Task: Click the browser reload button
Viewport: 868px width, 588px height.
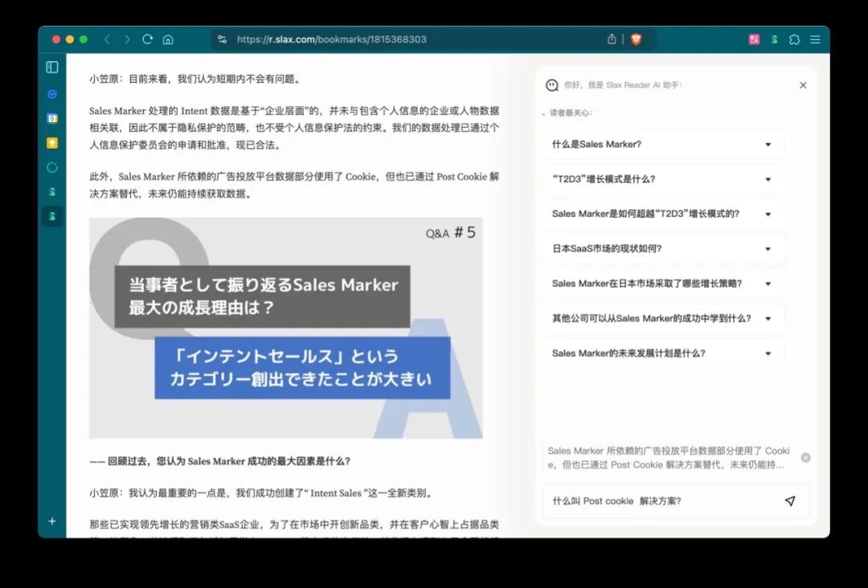Action: click(x=147, y=39)
